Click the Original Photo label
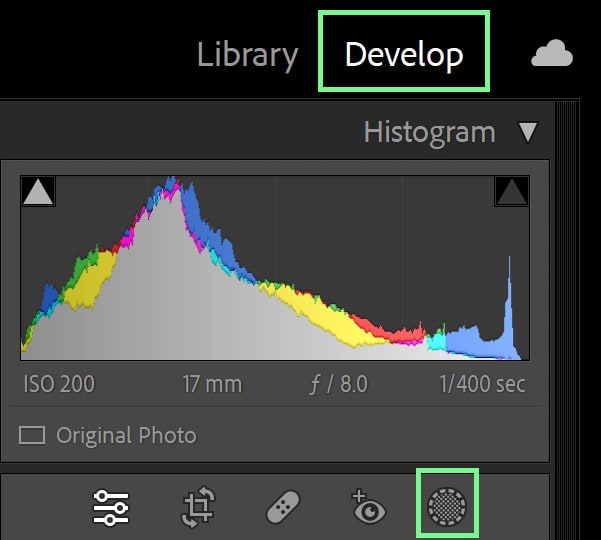The width and height of the screenshot is (601, 540). pyautogui.click(x=126, y=436)
